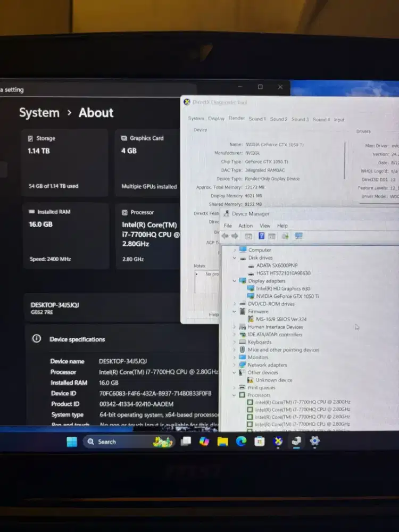Open the Windows Start menu icon

(72, 442)
